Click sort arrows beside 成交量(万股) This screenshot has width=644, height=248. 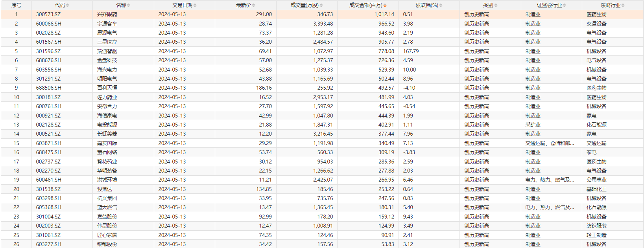(321, 6)
